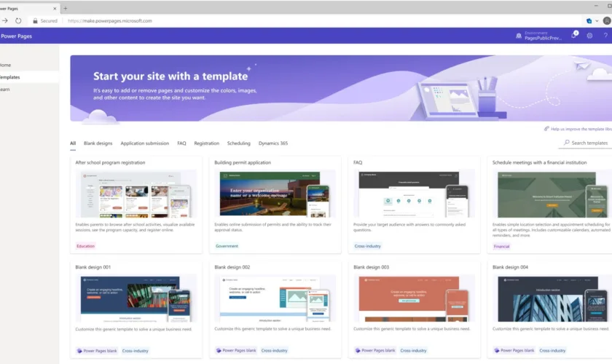Switch to the Blank designs tab

[x=98, y=143]
